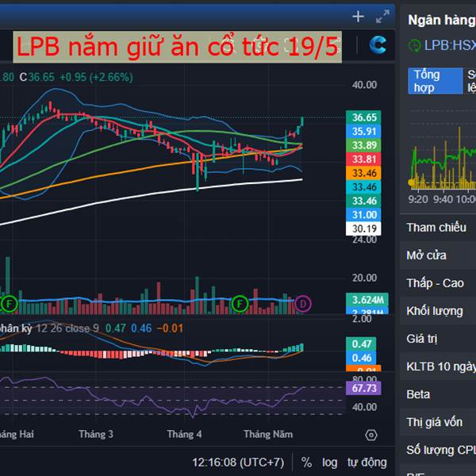The height and width of the screenshot is (476, 476).
Task: Click the orange 33.46 price label
Action: (x=363, y=173)
